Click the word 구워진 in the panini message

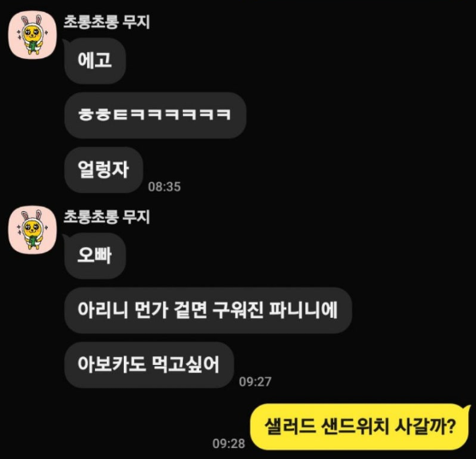tap(238, 310)
